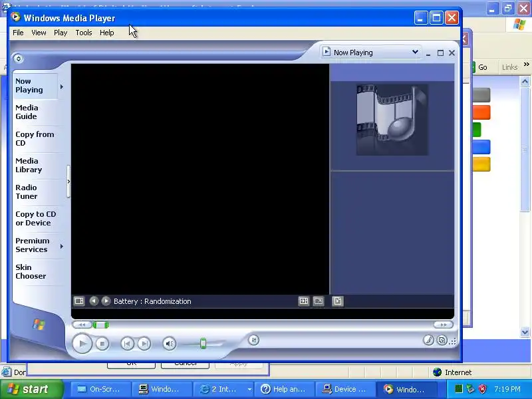Select previous visualization arrow
This screenshot has width=532, height=399.
click(94, 301)
